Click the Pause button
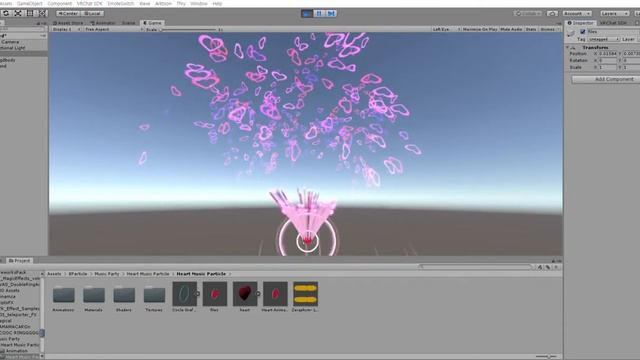This screenshot has height=360, width=640. click(x=319, y=13)
